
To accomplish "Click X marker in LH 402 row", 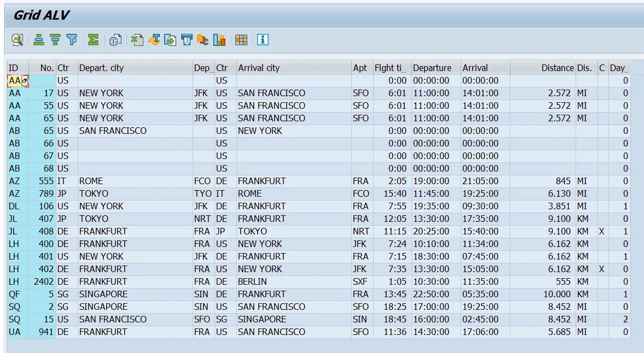I will (x=603, y=269).
